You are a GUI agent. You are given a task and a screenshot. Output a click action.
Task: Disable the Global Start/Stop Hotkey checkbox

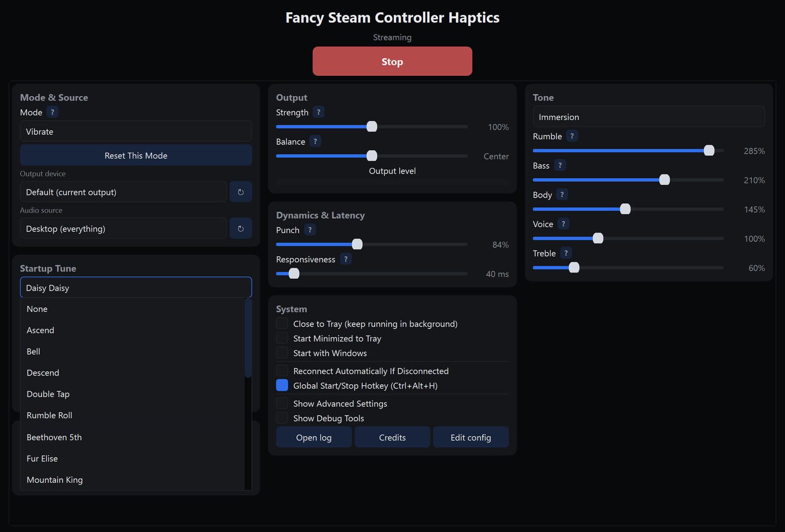(282, 386)
